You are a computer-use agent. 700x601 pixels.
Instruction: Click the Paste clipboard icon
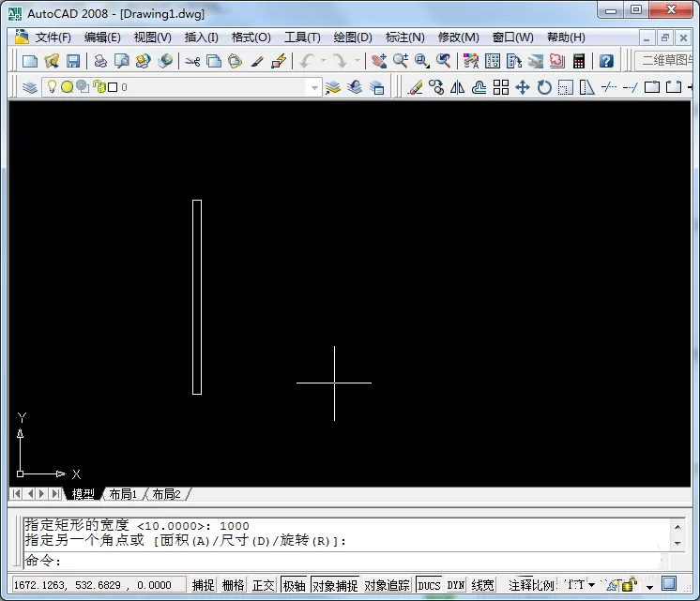coord(235,61)
